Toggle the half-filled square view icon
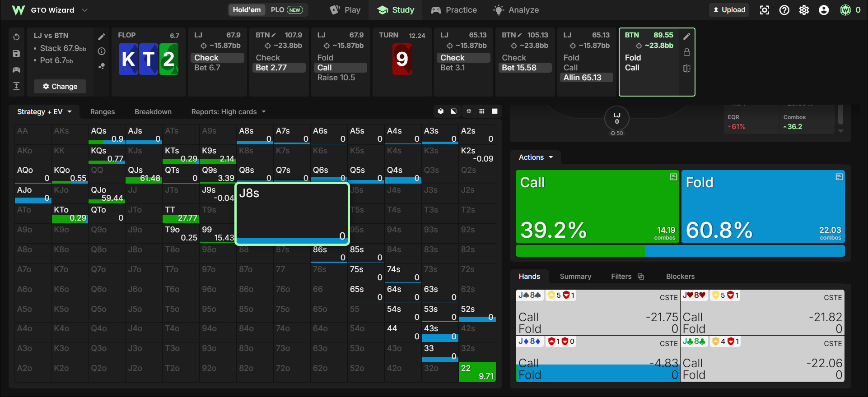The image size is (868, 397). (x=453, y=111)
